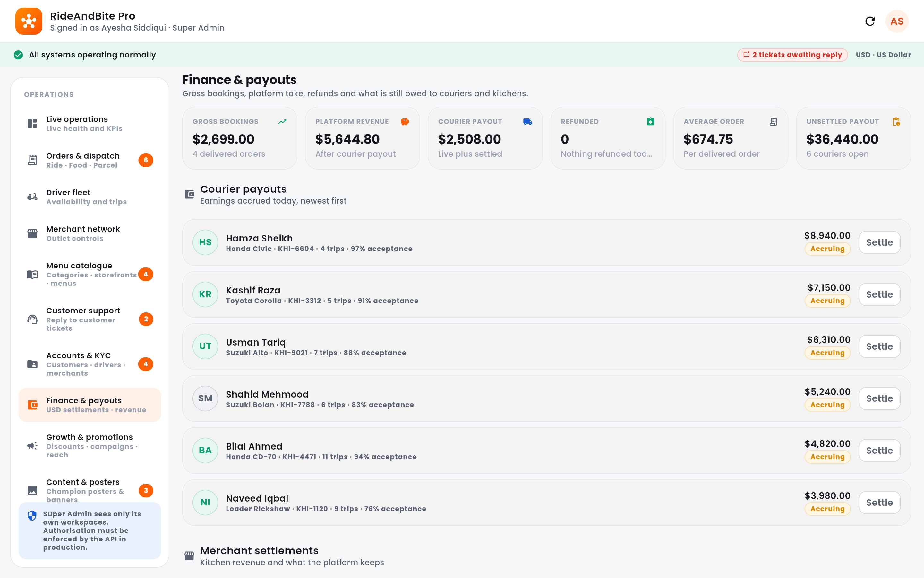Image resolution: width=924 pixels, height=578 pixels.
Task: Open the 2 tickets awaiting reply badge
Action: [792, 55]
